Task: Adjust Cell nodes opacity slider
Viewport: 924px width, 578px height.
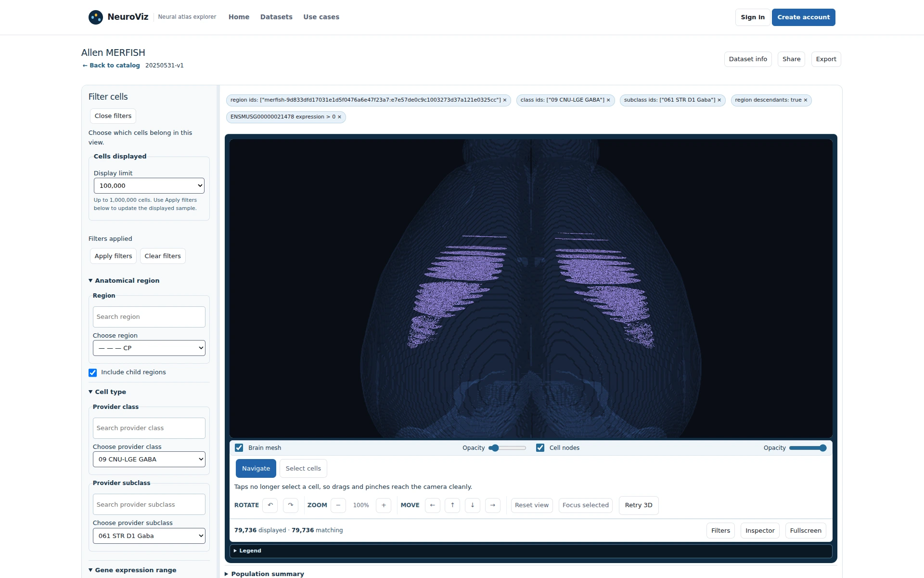Action: point(808,448)
